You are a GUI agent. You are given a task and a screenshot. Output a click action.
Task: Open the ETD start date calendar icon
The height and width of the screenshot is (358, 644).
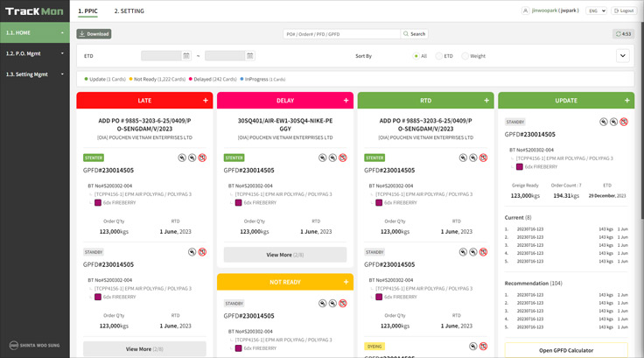[186, 56]
